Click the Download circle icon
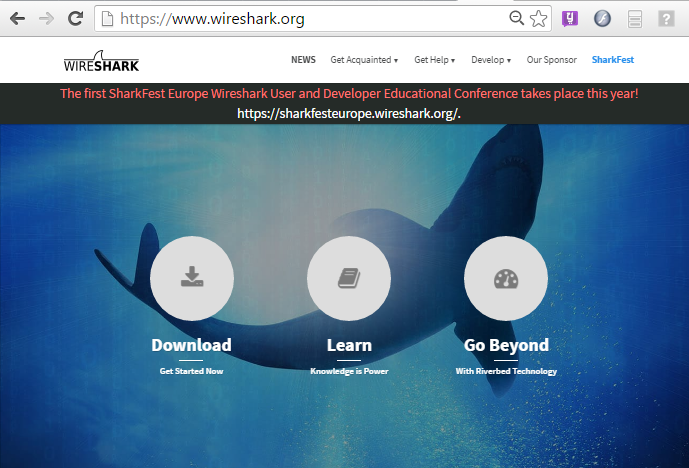Screen dimensions: 689x468 click(192, 278)
